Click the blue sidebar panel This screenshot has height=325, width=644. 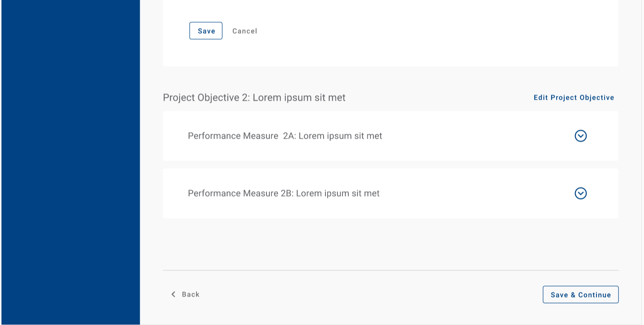(70, 162)
